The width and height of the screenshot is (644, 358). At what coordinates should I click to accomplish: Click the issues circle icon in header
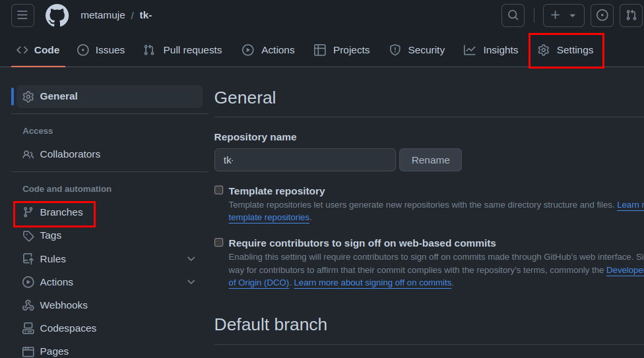tap(602, 15)
